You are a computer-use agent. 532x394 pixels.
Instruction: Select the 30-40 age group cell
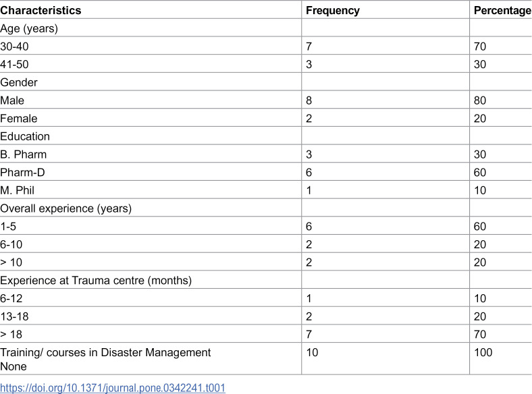pos(14,47)
